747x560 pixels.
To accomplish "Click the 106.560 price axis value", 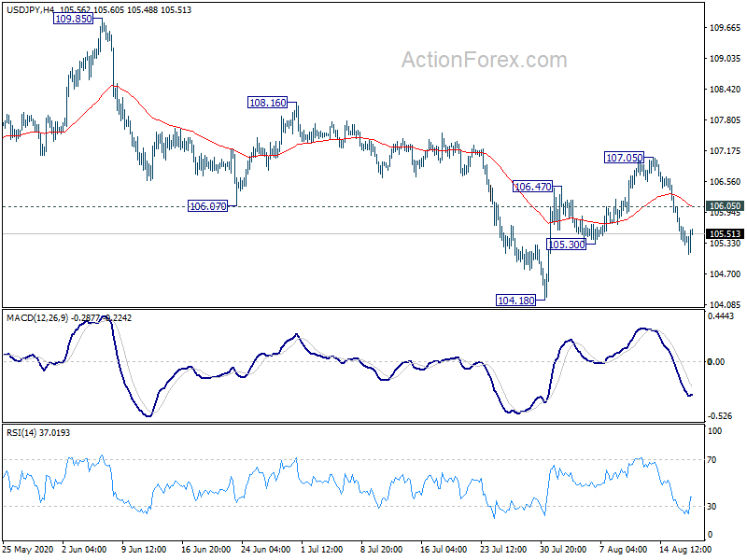I will click(726, 181).
